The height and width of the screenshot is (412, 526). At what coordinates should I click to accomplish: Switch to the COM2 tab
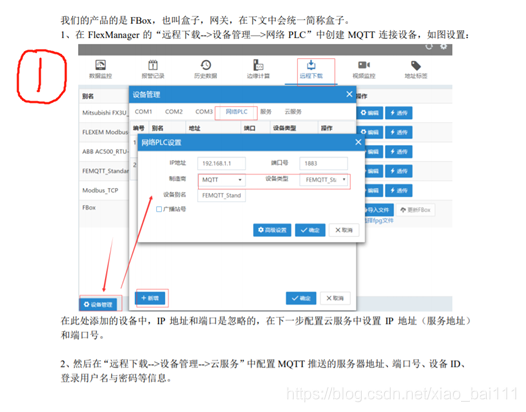pos(174,111)
